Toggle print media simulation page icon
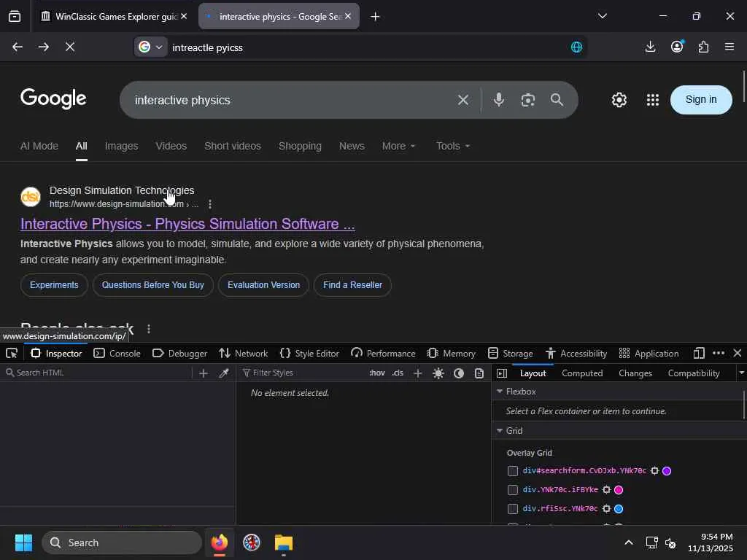 (479, 373)
